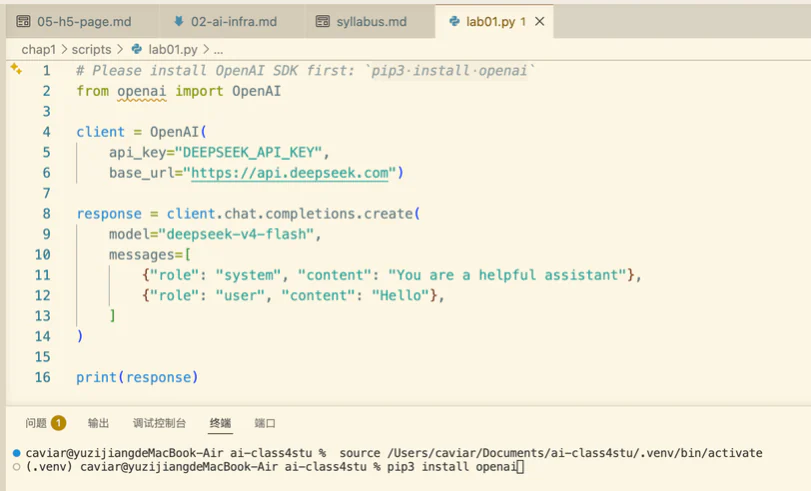Open the 调试控制台 debug console tab

(x=159, y=423)
